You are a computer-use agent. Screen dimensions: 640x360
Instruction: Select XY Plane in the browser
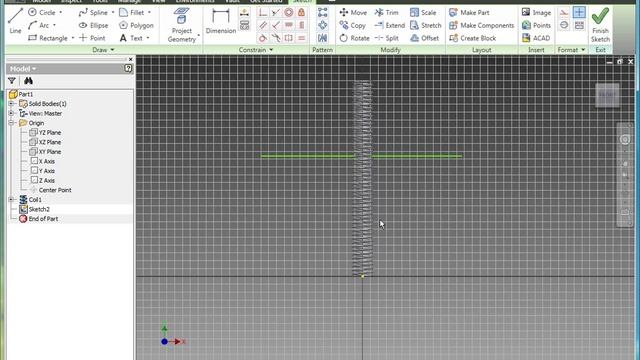[49, 152]
